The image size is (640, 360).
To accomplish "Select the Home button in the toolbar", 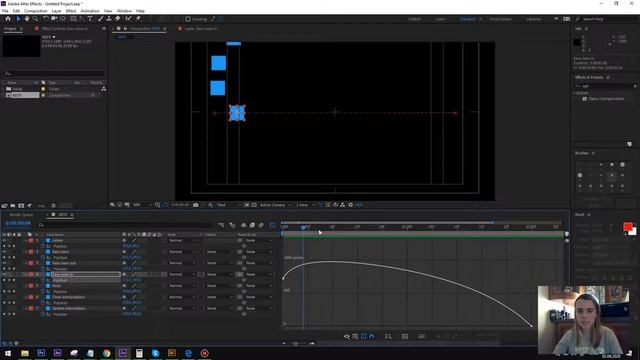I will [x=8, y=19].
